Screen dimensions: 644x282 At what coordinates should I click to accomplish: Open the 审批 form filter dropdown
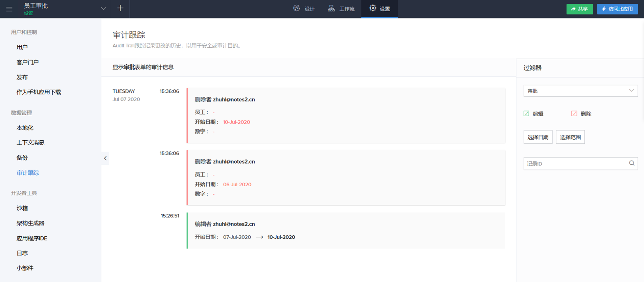click(x=580, y=91)
